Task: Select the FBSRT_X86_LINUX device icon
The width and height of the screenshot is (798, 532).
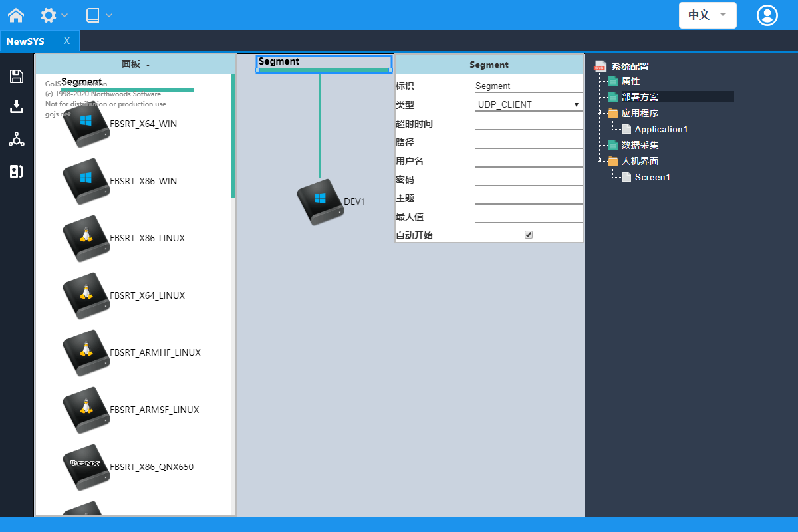Action: click(x=86, y=239)
